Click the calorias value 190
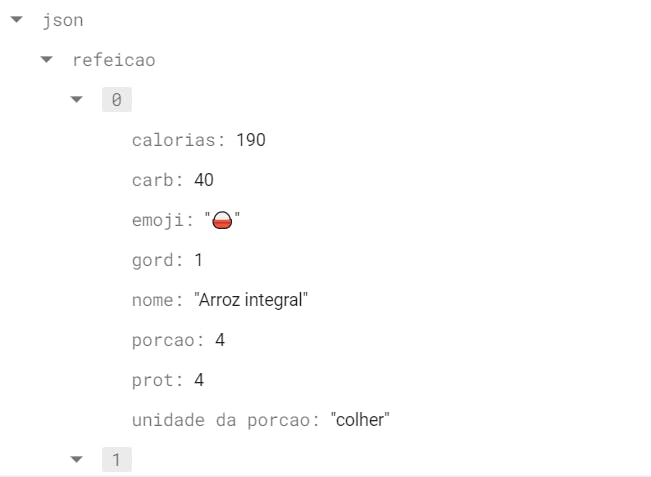Screen dimensions: 651x477 (x=251, y=140)
